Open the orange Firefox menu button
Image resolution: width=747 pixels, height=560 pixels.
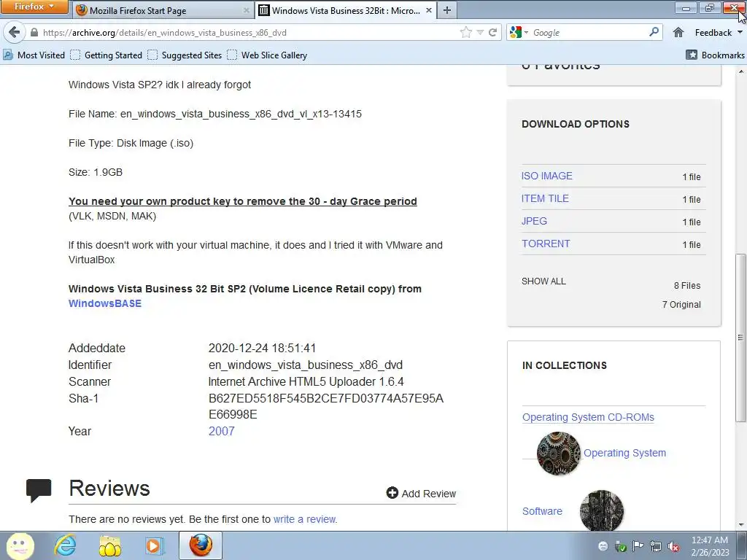tap(34, 7)
